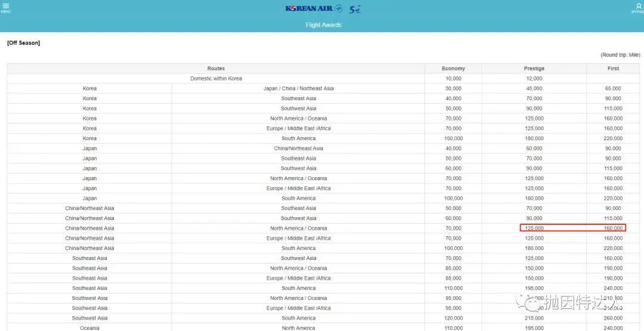644x331 pixels.
Task: Select the highlighted 125,000 Prestige cell in red box
Action: [x=534, y=228]
